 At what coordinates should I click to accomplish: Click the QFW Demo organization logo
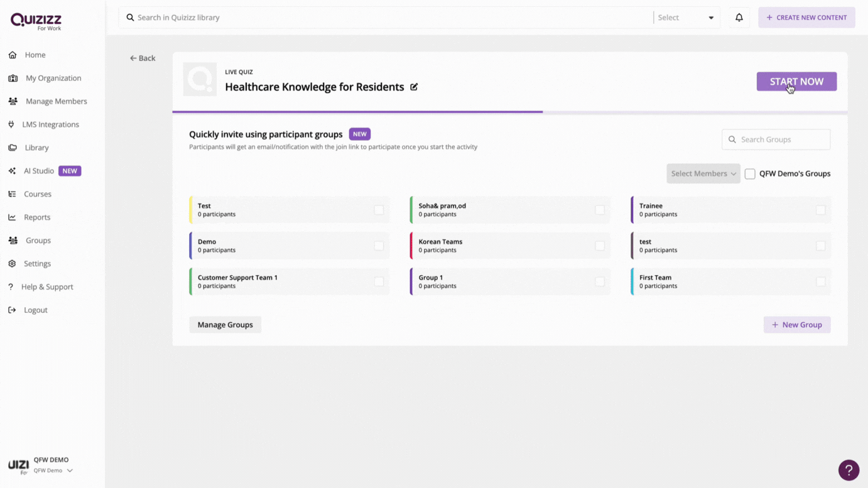coord(19,465)
